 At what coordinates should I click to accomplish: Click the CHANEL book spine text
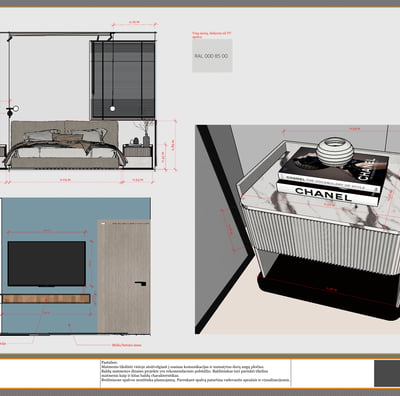[323, 194]
